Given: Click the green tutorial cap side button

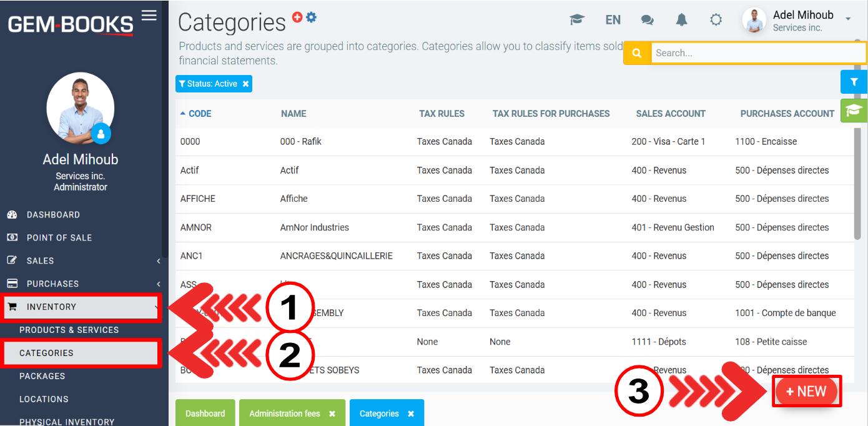Looking at the screenshot, I should 854,111.
